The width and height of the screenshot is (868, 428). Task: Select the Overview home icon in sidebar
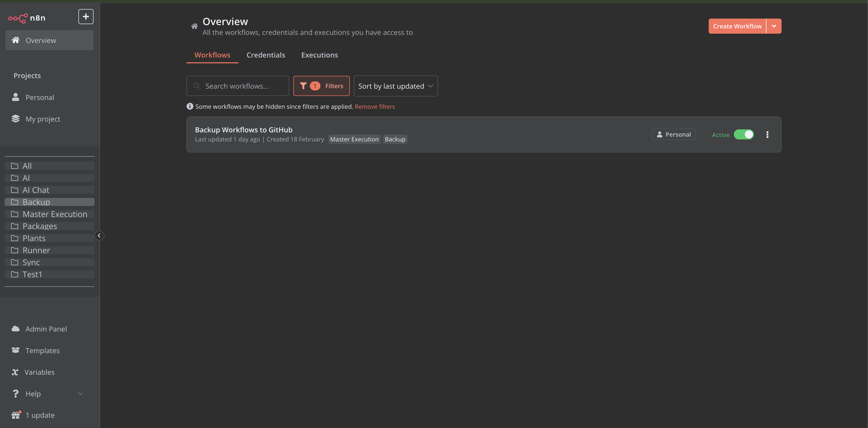pos(15,40)
